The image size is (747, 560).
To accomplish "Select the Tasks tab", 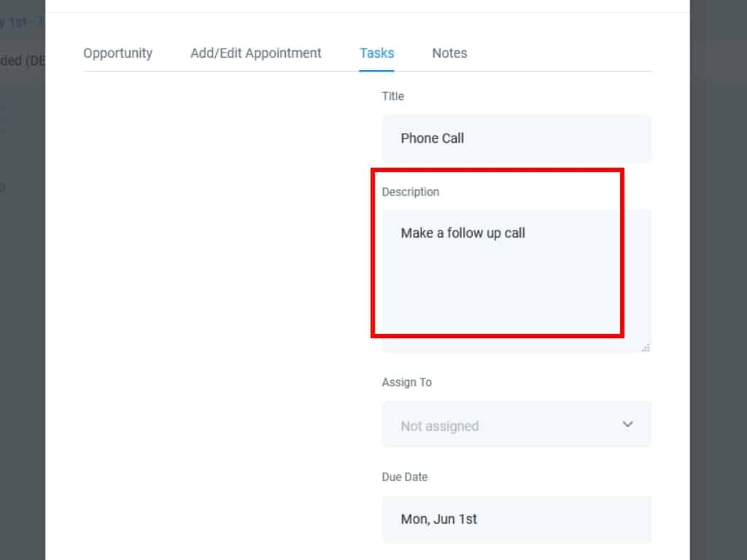I will pos(376,53).
